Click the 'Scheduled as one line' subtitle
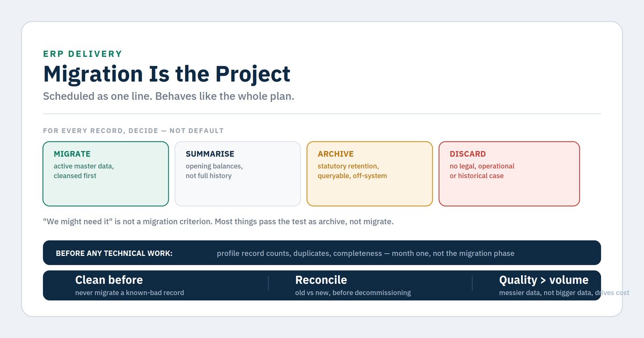The height and width of the screenshot is (338, 644). 169,97
